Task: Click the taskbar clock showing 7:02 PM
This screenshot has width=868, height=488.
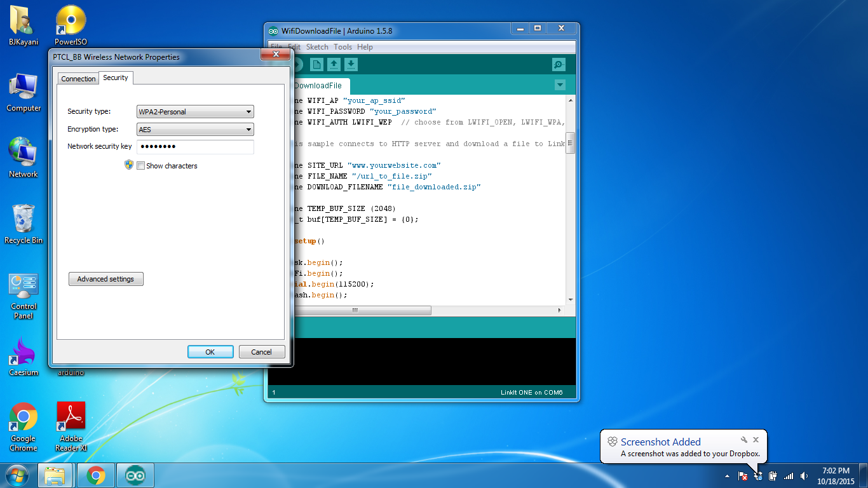Action: (x=836, y=476)
